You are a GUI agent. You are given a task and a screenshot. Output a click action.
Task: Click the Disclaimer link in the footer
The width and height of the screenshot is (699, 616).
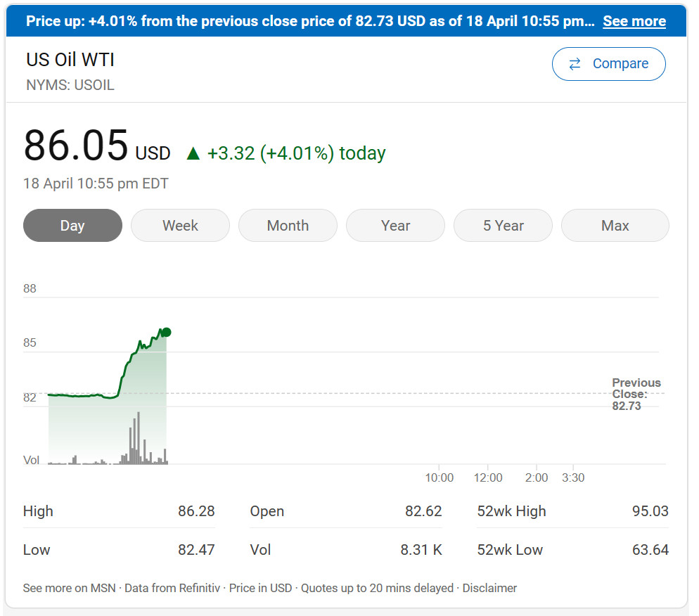[x=489, y=588]
